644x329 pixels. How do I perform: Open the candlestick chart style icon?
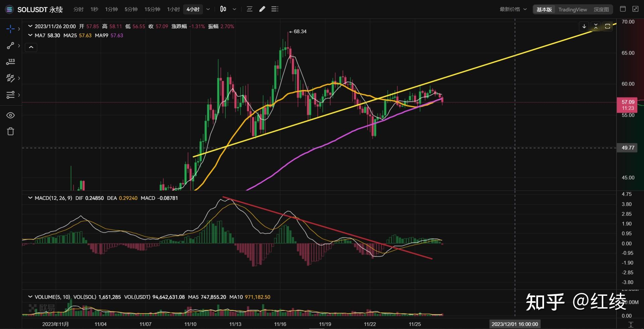(x=223, y=9)
